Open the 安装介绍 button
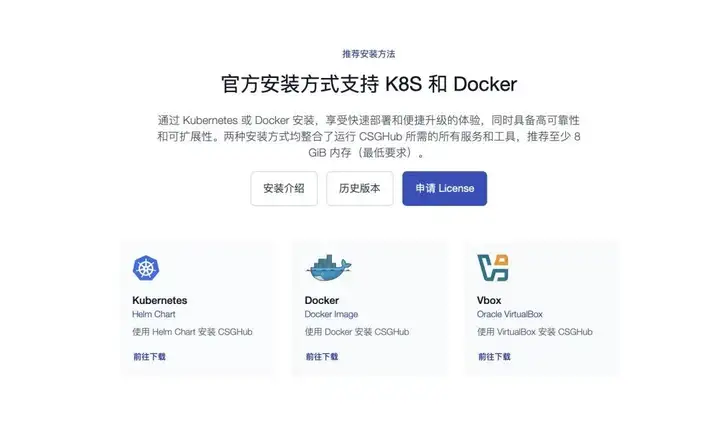The image size is (720, 430). coord(284,188)
